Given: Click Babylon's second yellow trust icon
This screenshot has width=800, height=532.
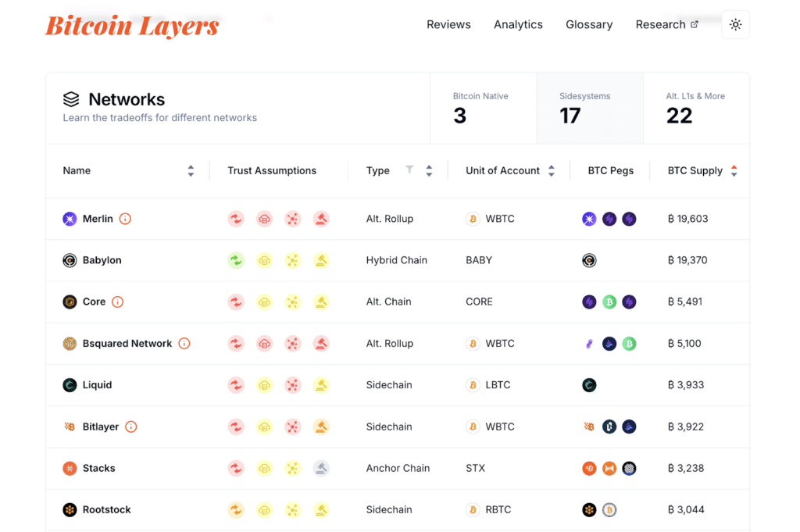Looking at the screenshot, I should [264, 260].
